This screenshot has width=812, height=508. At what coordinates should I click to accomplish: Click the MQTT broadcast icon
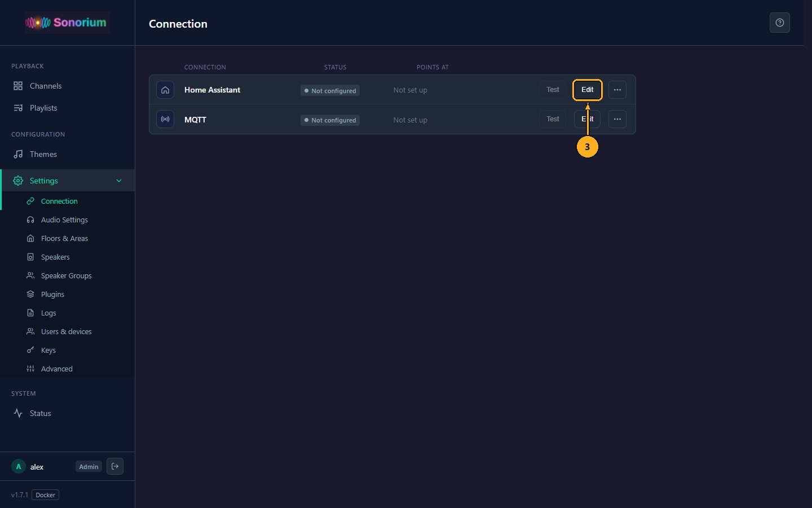[165, 119]
